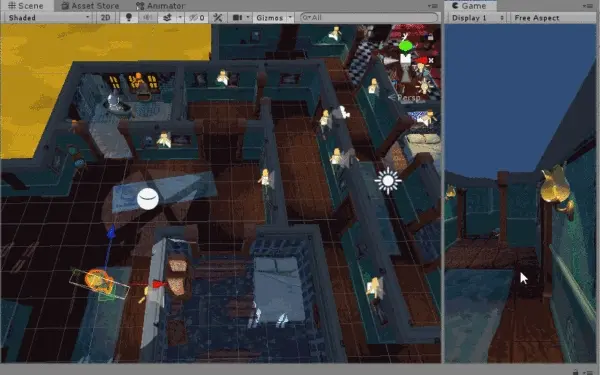This screenshot has width=600, height=375.
Task: Click the scene camera settings icon
Action: pos(238,18)
